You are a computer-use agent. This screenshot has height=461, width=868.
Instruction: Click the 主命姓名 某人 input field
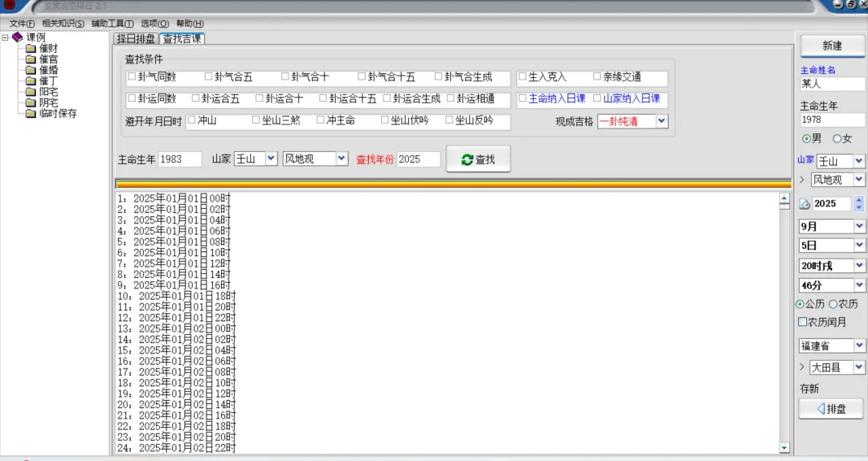[832, 84]
